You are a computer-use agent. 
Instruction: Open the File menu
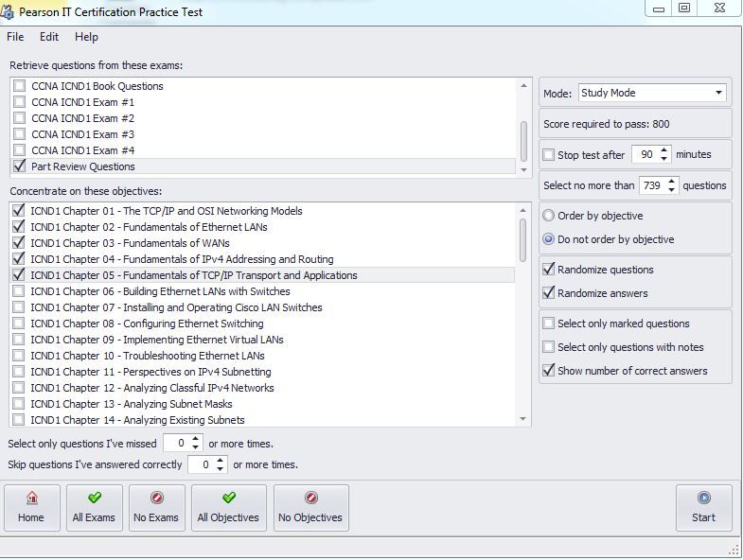pos(15,37)
